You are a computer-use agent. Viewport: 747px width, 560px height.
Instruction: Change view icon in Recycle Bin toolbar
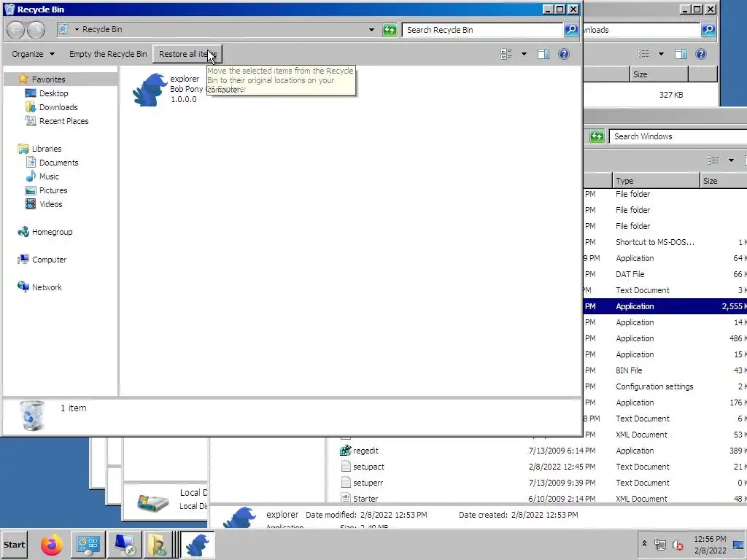click(506, 54)
